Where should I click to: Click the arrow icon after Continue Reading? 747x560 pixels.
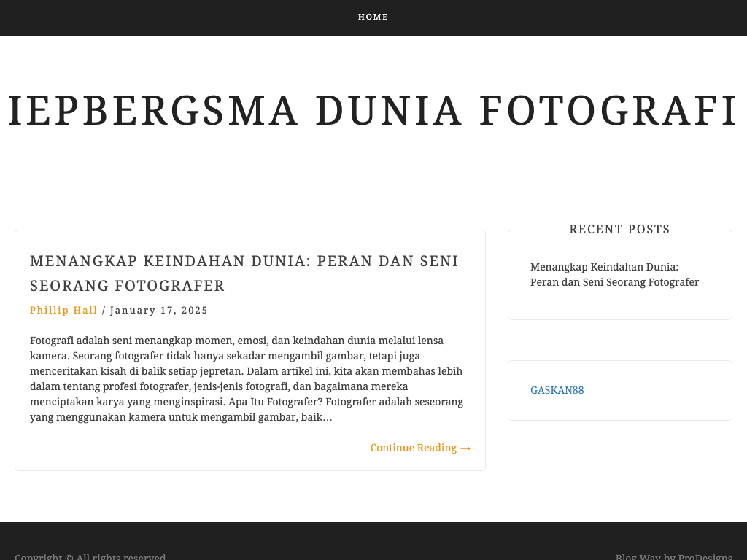tap(465, 448)
